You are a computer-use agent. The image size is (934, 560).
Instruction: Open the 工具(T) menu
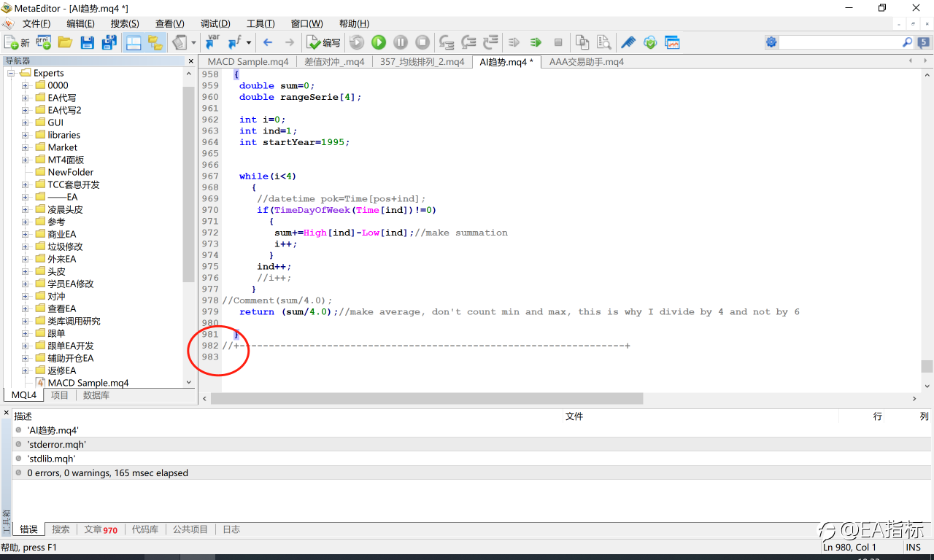click(x=260, y=24)
